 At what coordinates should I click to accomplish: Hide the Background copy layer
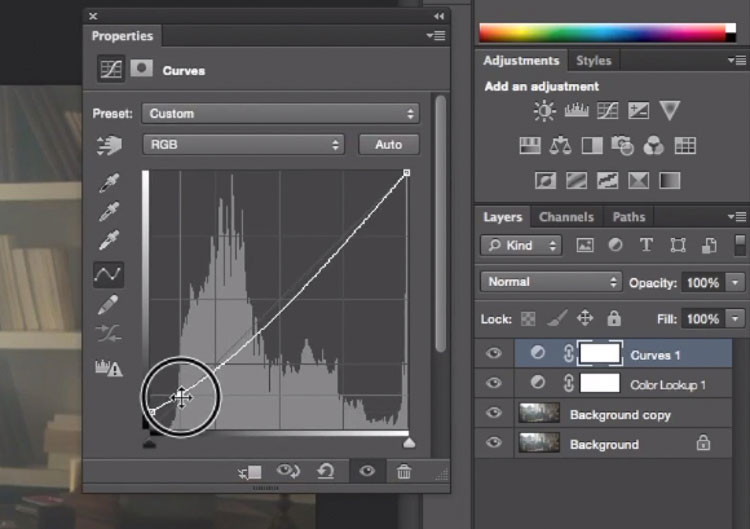pos(494,413)
